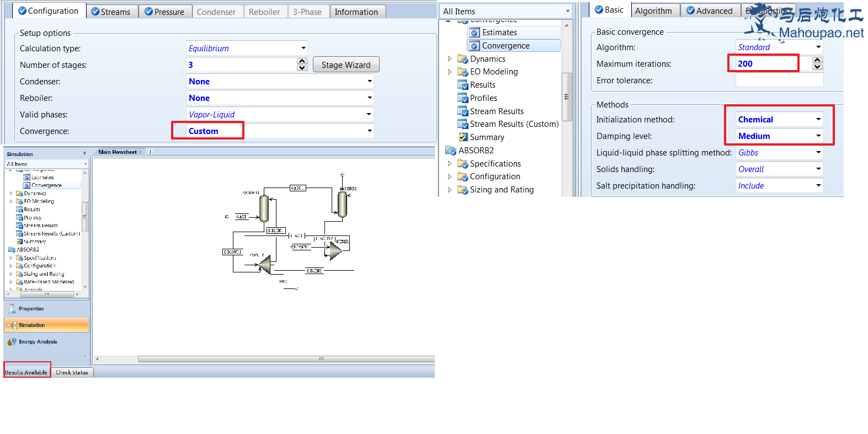
Task: Click the Check Status button
Action: point(72,373)
